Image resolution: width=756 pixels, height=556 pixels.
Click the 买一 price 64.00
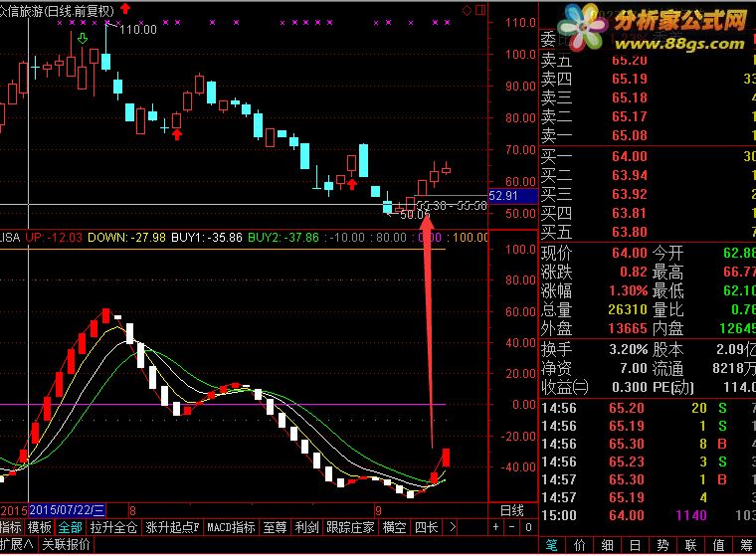[630, 156]
